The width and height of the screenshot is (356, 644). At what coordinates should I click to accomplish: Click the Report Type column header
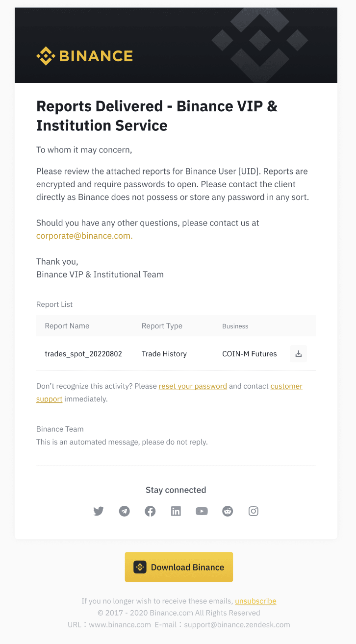pyautogui.click(x=162, y=326)
